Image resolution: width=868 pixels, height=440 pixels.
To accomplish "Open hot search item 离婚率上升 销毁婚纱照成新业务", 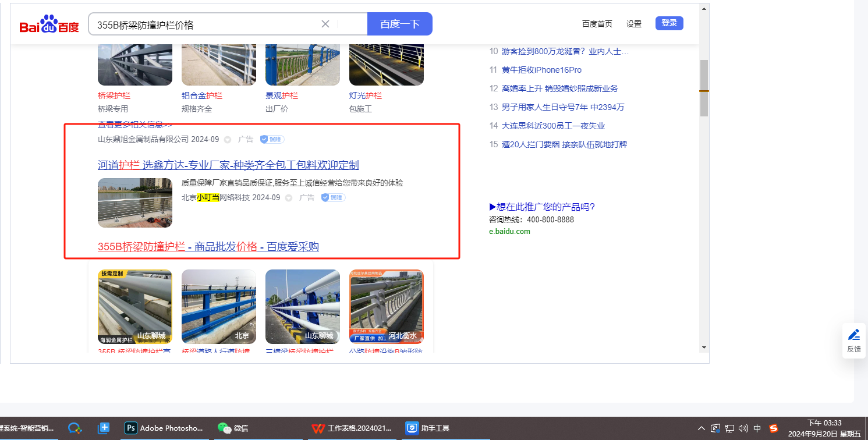I will tap(560, 88).
